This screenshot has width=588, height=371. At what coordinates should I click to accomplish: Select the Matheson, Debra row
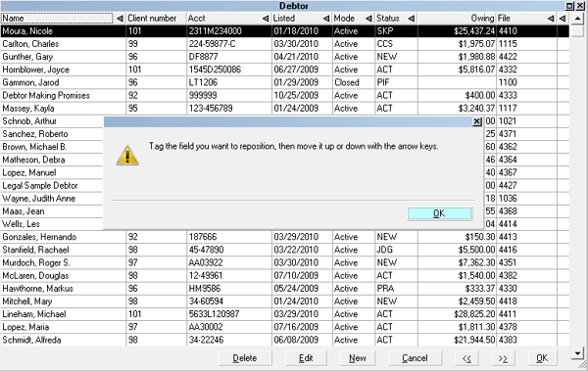[x=52, y=160]
